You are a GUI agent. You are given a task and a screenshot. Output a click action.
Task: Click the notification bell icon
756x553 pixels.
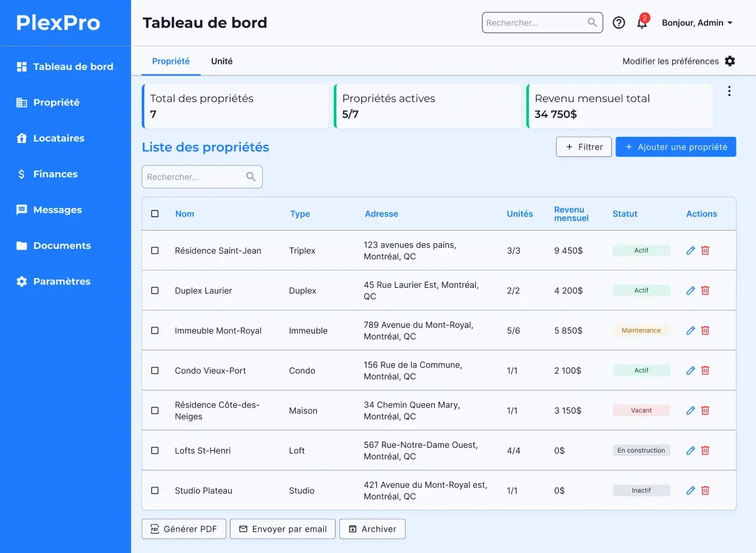click(642, 23)
